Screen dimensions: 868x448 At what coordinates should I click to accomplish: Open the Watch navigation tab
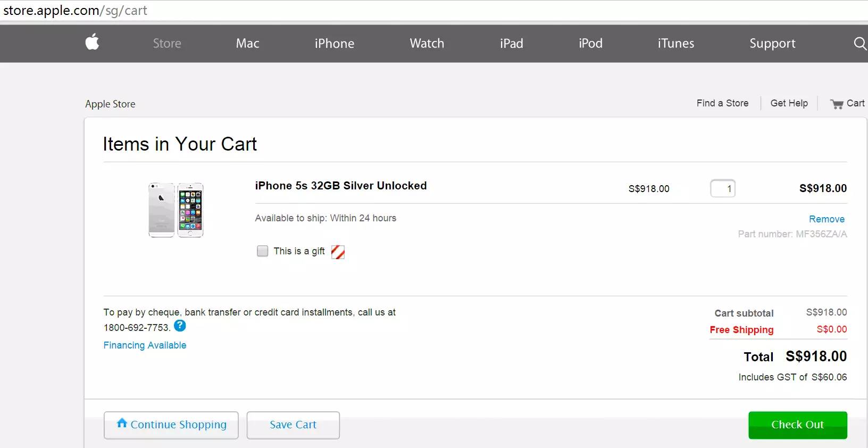(427, 44)
